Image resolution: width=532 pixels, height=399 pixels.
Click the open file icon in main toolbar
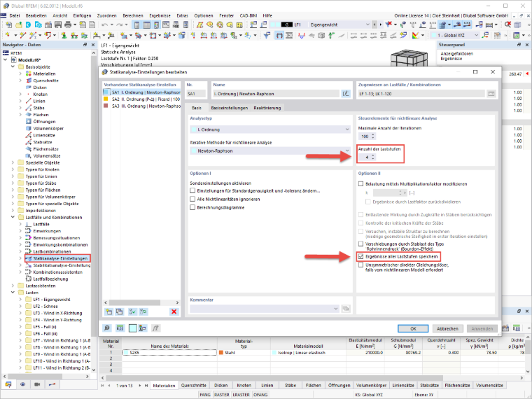[x=19, y=24]
